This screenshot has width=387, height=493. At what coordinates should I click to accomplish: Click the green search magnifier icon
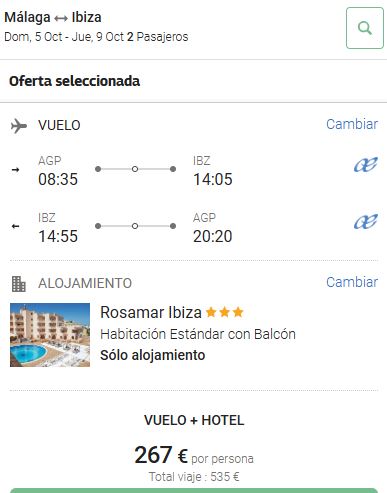pos(365,28)
